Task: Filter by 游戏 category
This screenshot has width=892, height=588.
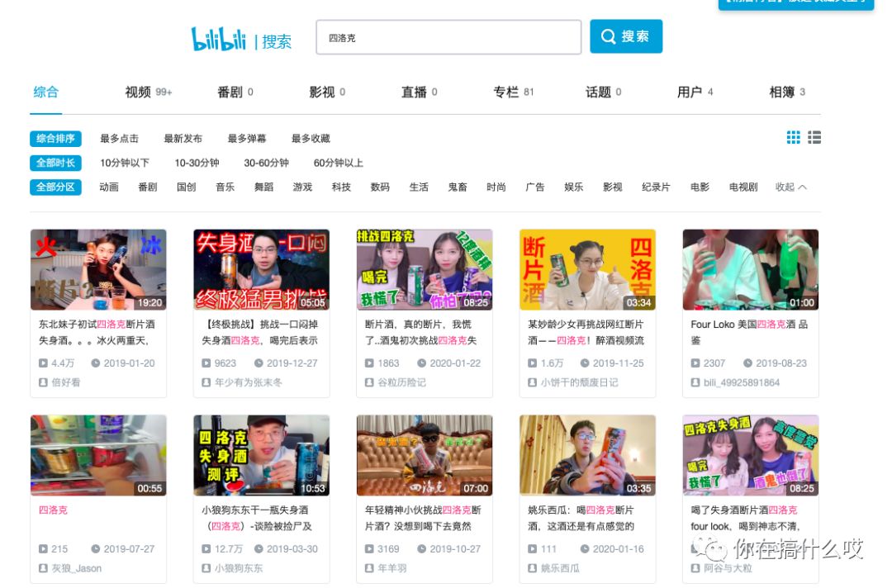Action: pyautogui.click(x=302, y=187)
